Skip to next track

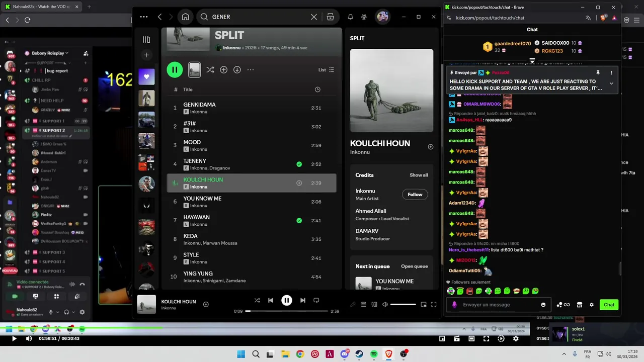(x=302, y=300)
